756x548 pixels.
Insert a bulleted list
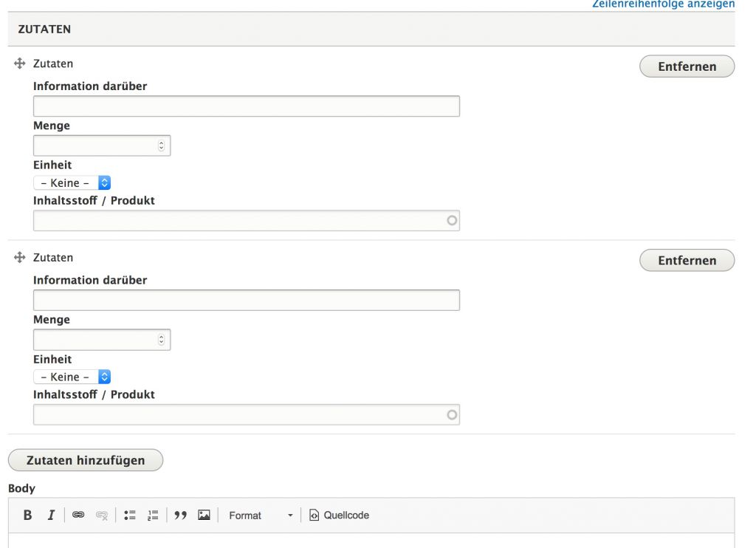click(x=130, y=516)
